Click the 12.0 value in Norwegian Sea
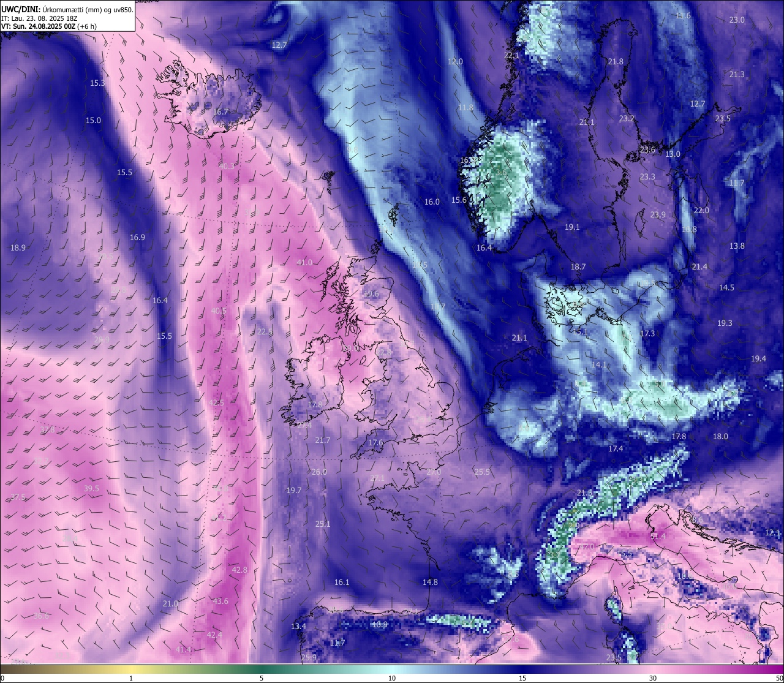Screen dimensions: 784x683 coord(455,62)
